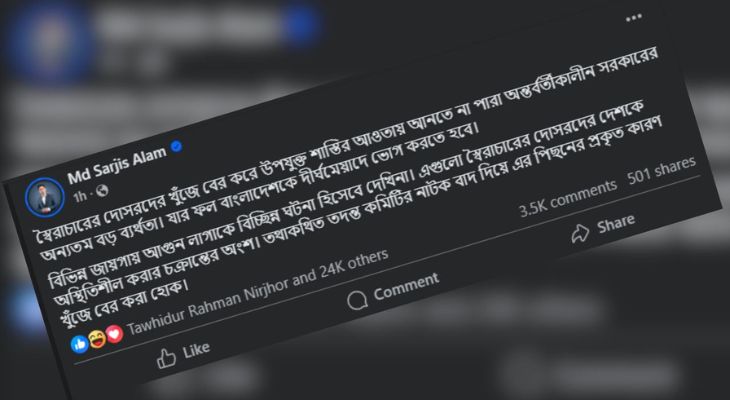Viewport: 730px width, 400px height.
Task: Click the Share button label
Action: pyautogui.click(x=615, y=224)
